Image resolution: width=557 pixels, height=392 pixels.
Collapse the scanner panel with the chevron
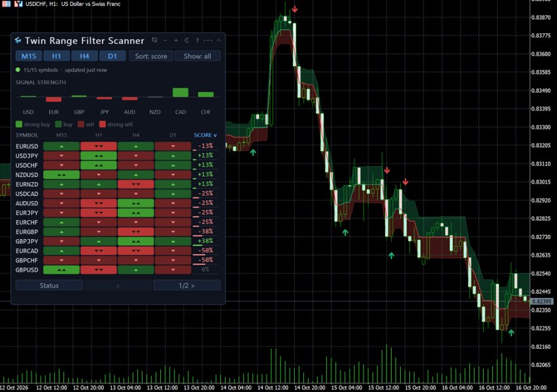click(x=219, y=41)
